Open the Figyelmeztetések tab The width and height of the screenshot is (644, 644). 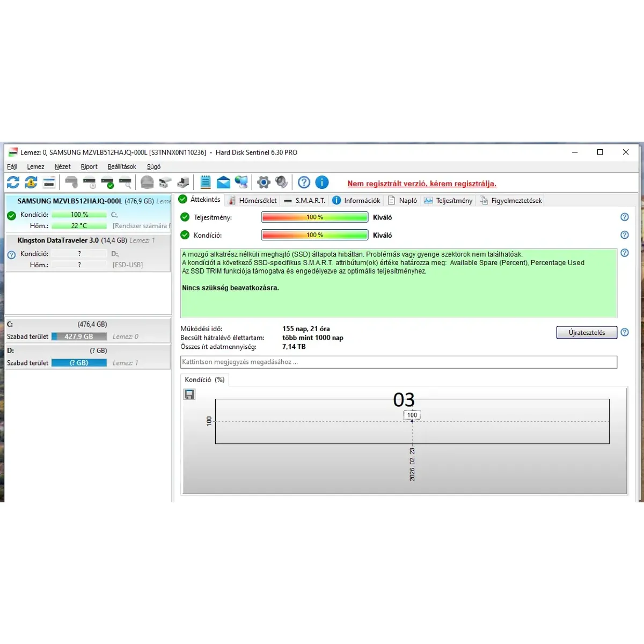[x=511, y=201]
